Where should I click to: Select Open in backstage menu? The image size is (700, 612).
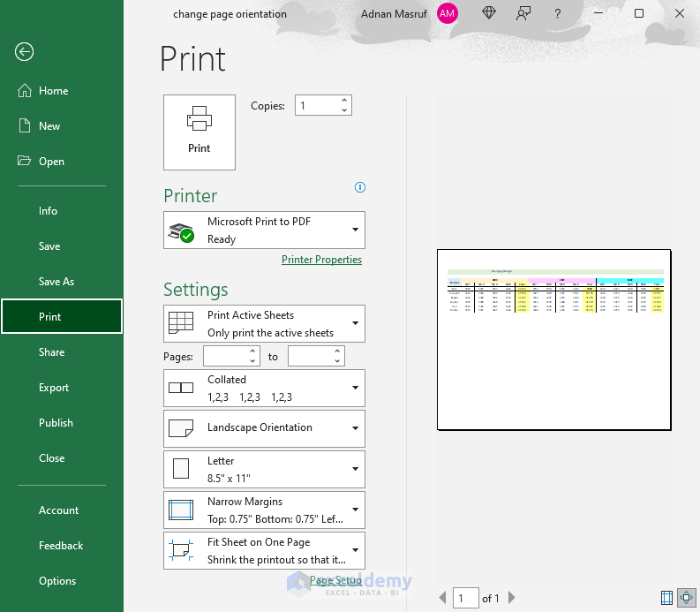tap(62, 162)
